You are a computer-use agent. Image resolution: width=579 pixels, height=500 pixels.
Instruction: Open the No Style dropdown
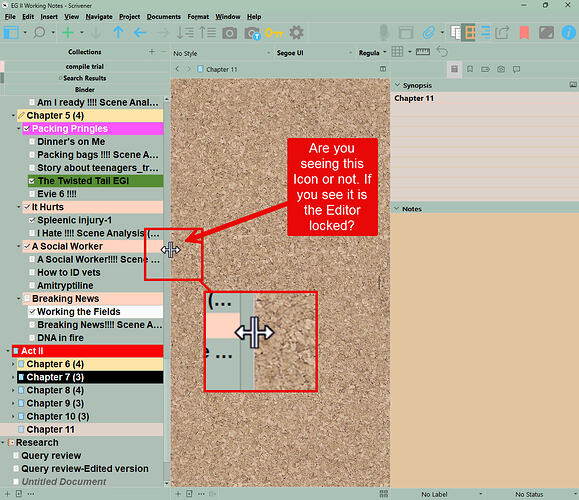click(222, 53)
